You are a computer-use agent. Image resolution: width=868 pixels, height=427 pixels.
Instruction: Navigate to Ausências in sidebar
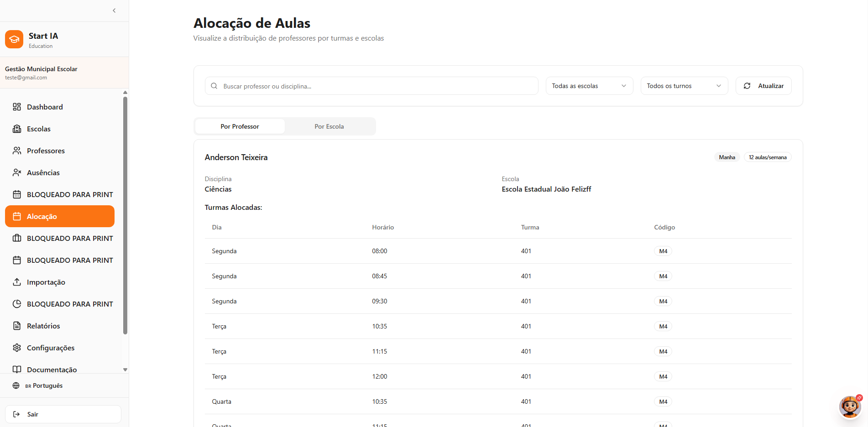point(60,172)
